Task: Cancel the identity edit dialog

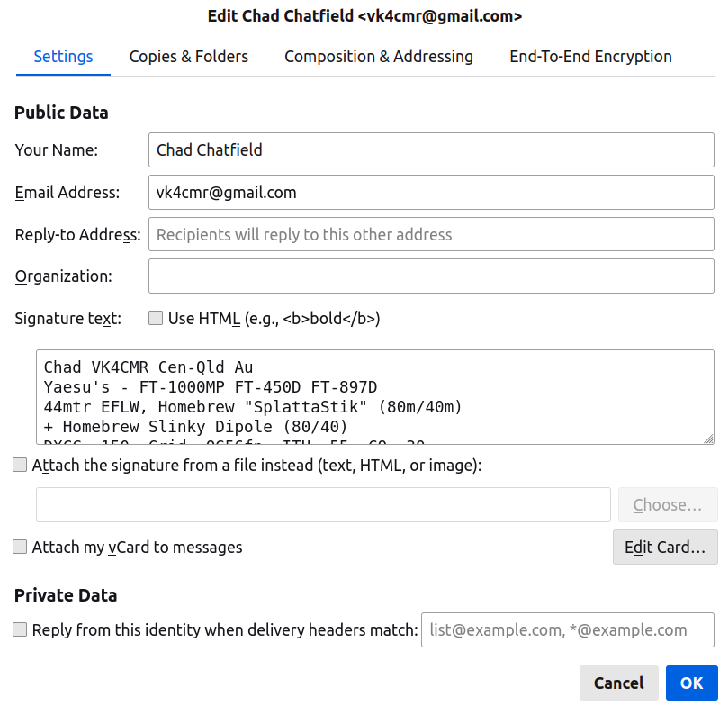Action: click(618, 683)
